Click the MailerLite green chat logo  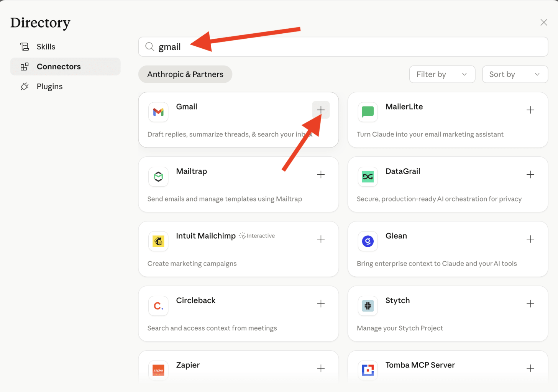368,112
